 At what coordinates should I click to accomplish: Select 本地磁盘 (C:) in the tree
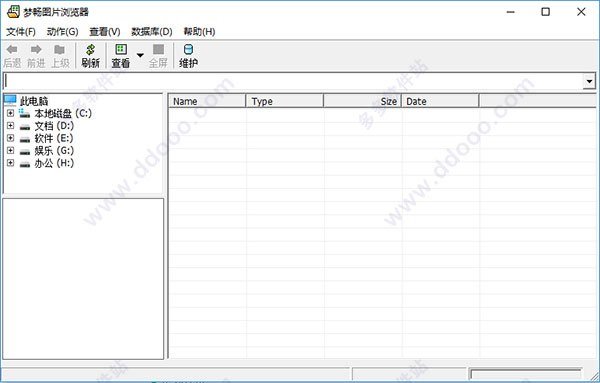[x=63, y=114]
